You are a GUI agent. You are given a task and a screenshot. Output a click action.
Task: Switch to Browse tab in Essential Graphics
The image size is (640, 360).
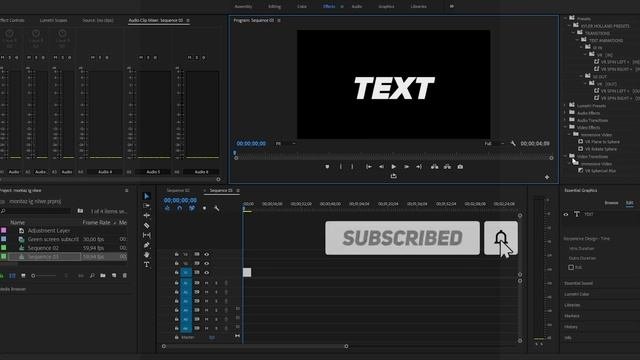click(x=611, y=203)
